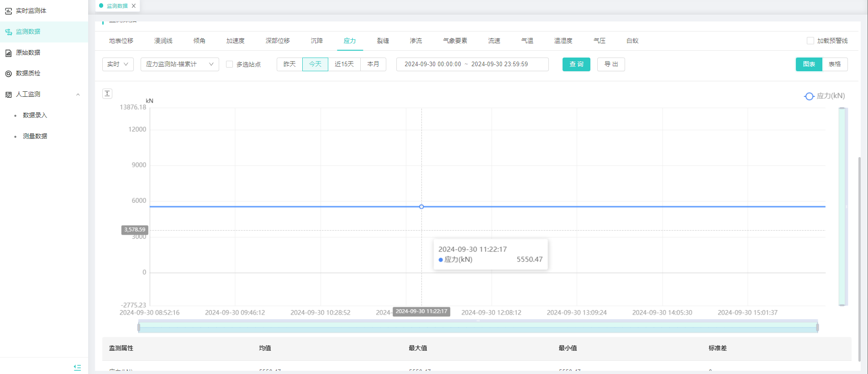Close the 监测数据 tab
The height and width of the screenshot is (374, 868).
[134, 6]
